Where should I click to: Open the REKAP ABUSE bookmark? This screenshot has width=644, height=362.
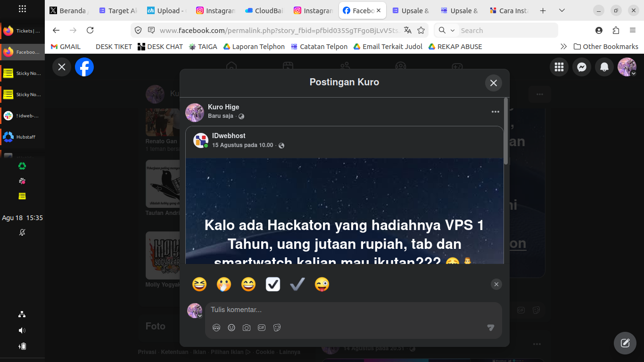pyautogui.click(x=455, y=47)
